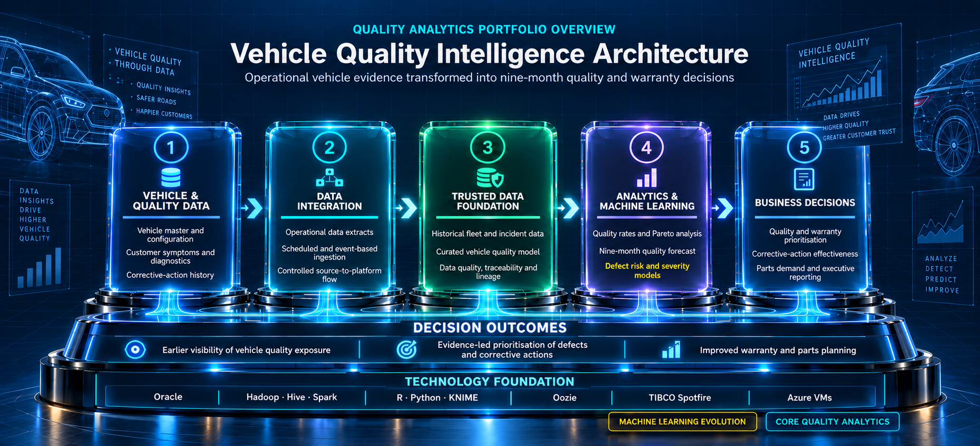This screenshot has width=980, height=446.
Task: Click the Oracle technology cell
Action: 168,397
